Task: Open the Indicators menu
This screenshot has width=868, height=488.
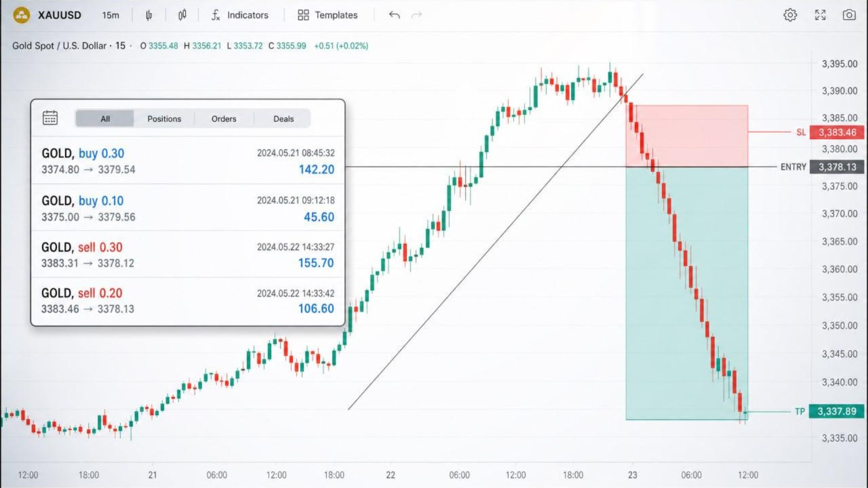Action: coord(240,15)
